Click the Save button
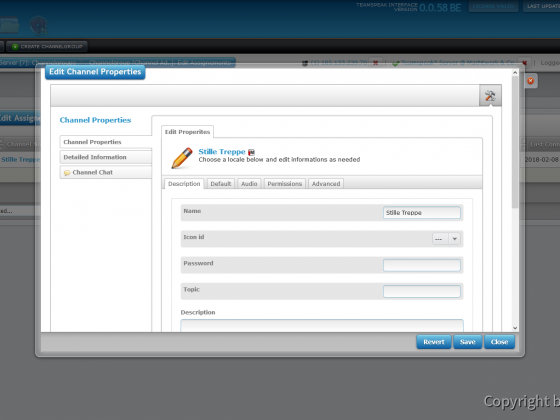Image resolution: width=560 pixels, height=420 pixels. 468,342
